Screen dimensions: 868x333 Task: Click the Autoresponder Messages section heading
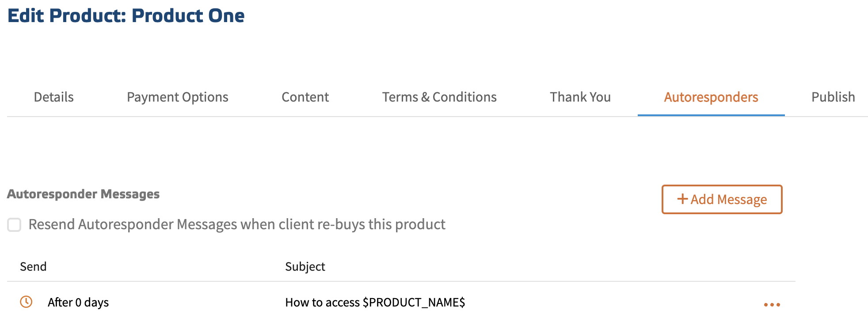click(83, 194)
